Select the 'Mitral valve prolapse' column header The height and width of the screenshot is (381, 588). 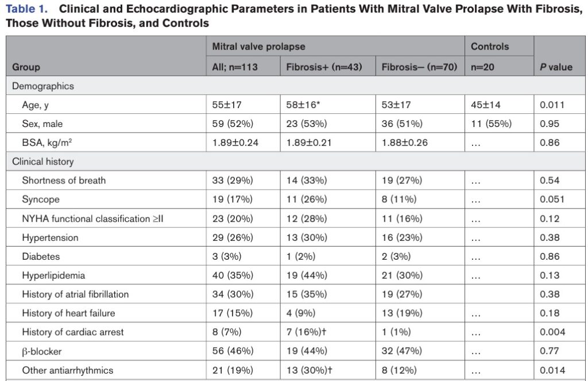[x=258, y=47]
